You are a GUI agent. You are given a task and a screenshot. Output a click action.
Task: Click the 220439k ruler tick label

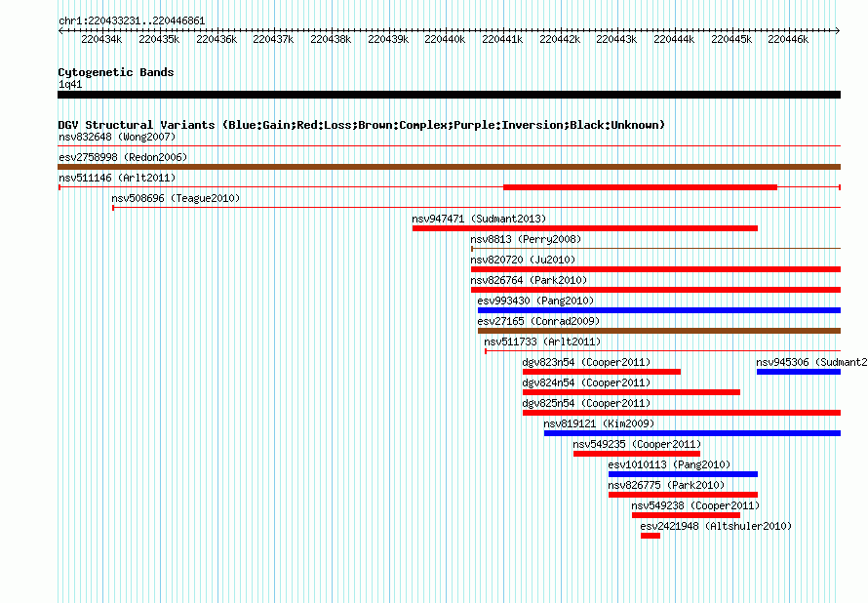point(388,39)
